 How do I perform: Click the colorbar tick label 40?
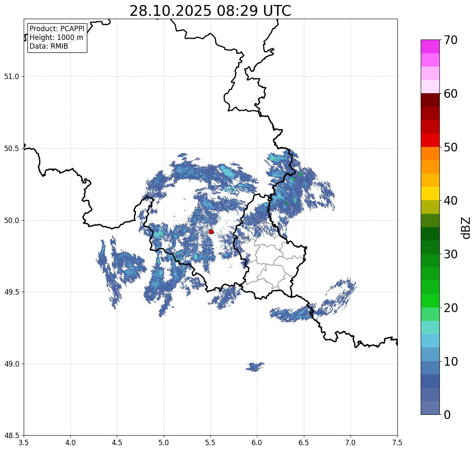point(451,201)
